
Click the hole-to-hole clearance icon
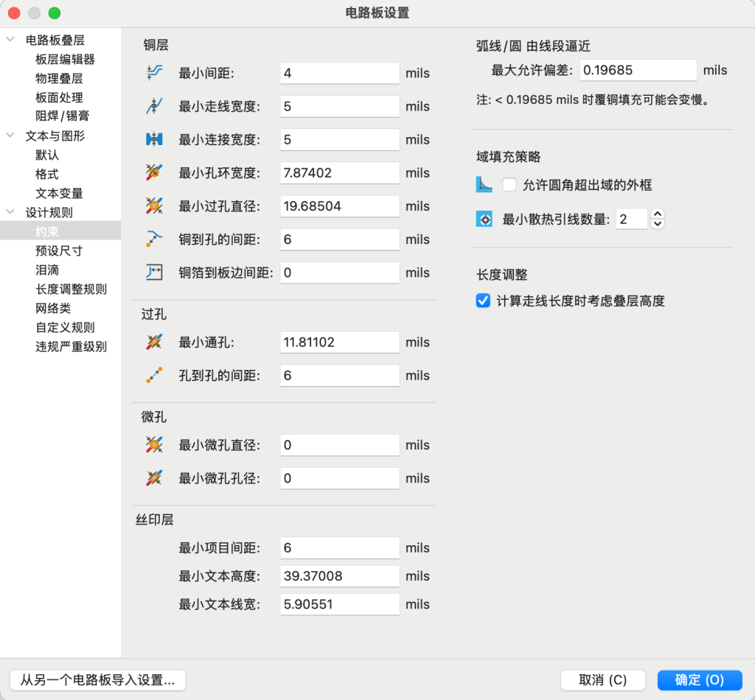point(153,375)
